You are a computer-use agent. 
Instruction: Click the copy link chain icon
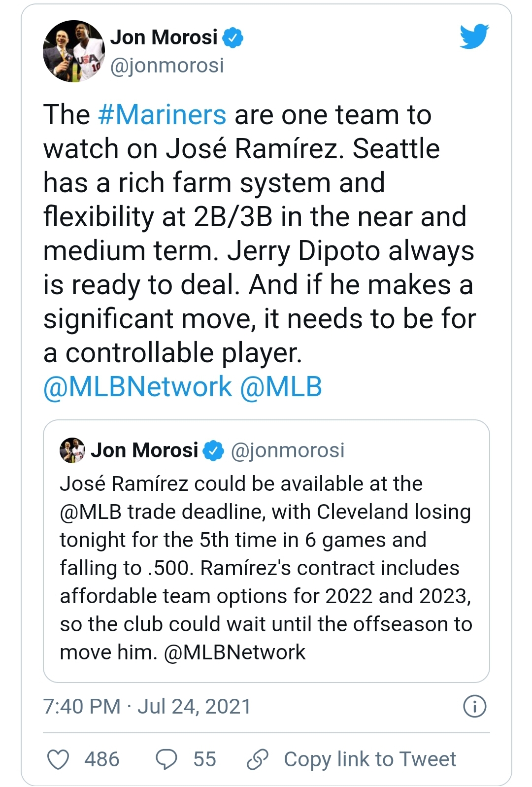click(258, 759)
